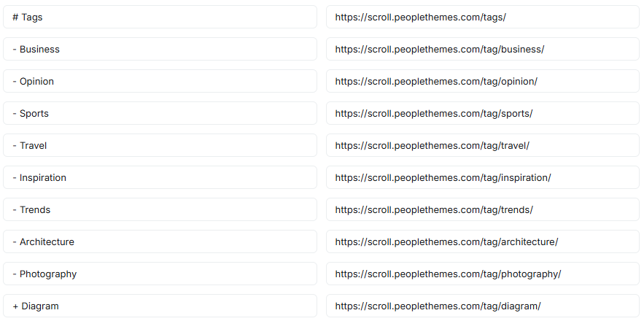Viewport: 644px width, 321px height.
Task: Click the /tag/inspiration/ URL input
Action: pos(483,177)
